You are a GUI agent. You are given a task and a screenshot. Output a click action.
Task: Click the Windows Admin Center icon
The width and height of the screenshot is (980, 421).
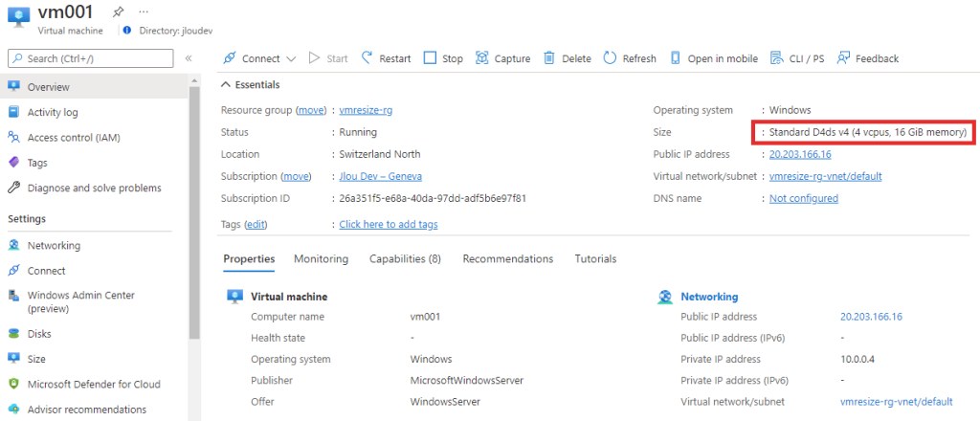13,296
